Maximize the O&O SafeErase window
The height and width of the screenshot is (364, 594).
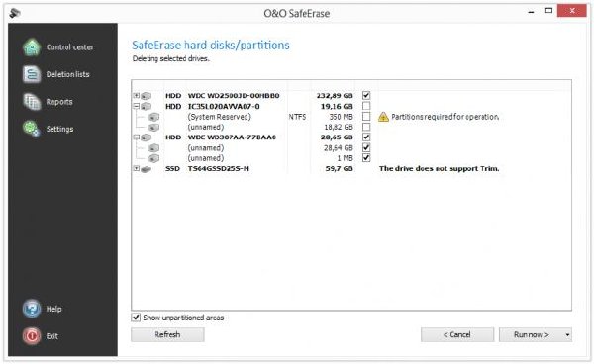pos(548,11)
